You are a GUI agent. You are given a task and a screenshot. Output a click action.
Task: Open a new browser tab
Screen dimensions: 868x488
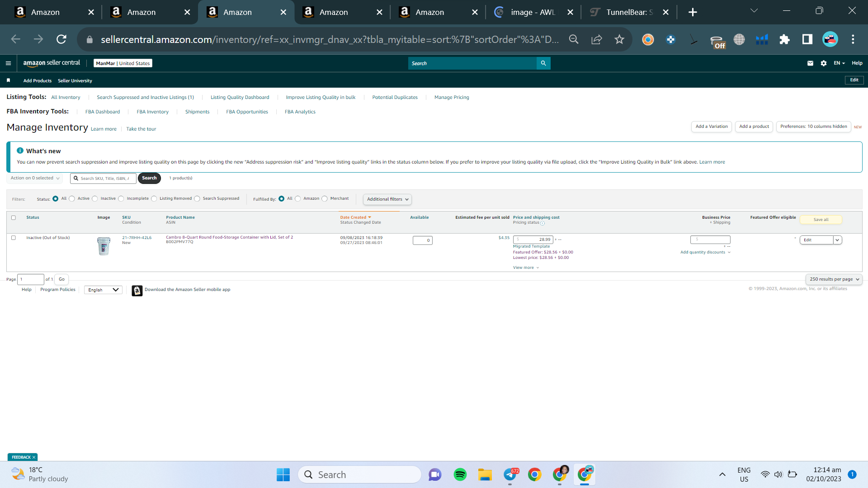tap(693, 12)
